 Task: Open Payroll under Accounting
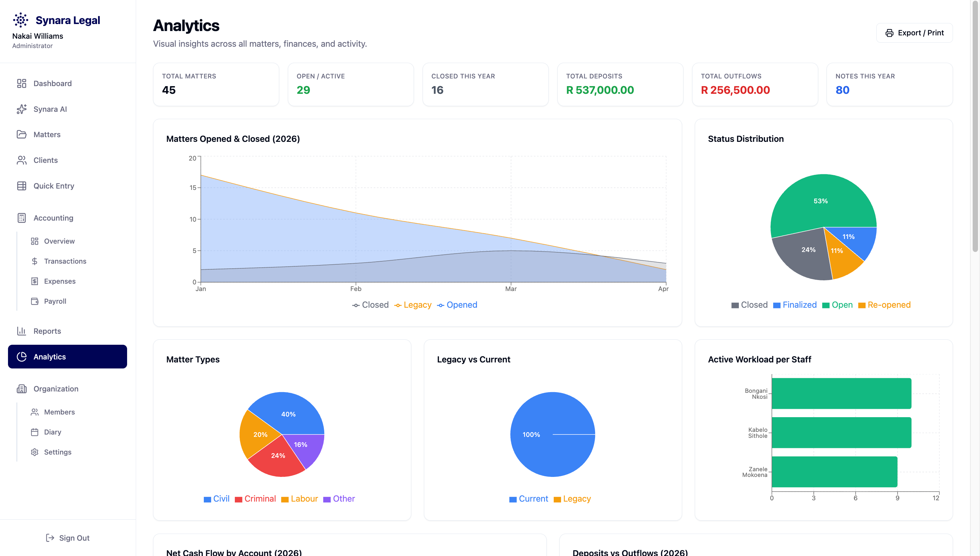coord(75,301)
